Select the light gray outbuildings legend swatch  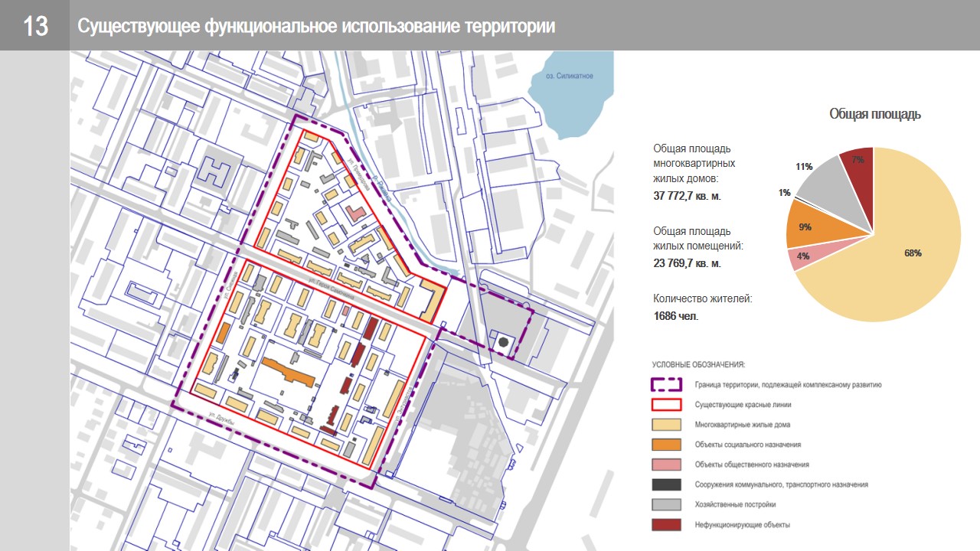(x=666, y=504)
